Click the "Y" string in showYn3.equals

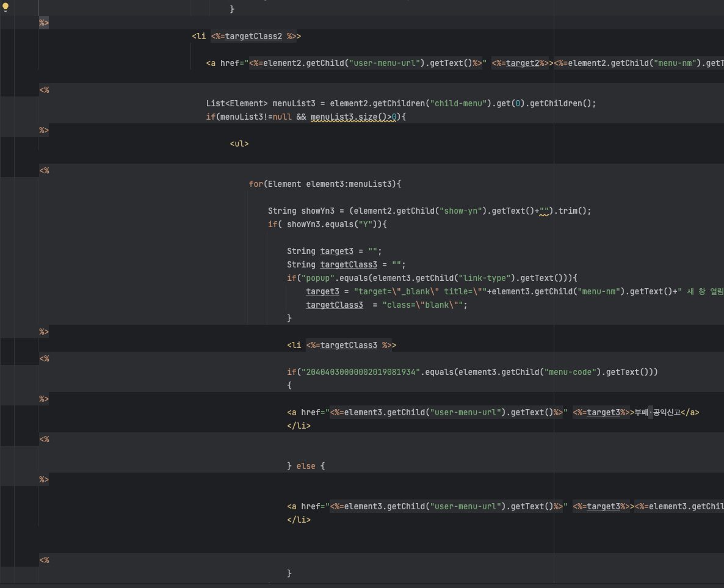click(366, 224)
